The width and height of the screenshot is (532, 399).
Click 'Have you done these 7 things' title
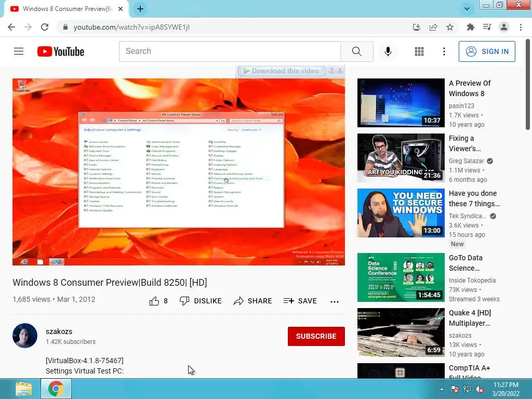474,198
